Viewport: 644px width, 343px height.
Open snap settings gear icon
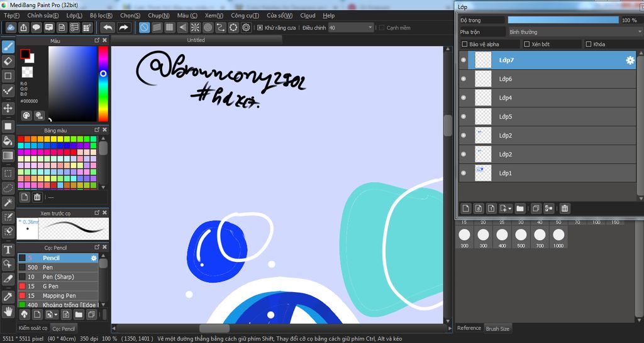(x=246, y=28)
